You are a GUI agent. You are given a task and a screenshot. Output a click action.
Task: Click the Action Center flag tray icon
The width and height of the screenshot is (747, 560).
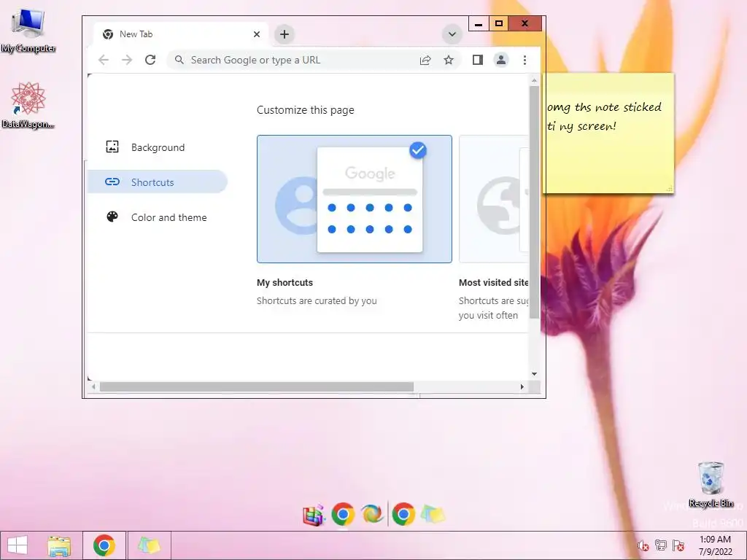[678, 545]
